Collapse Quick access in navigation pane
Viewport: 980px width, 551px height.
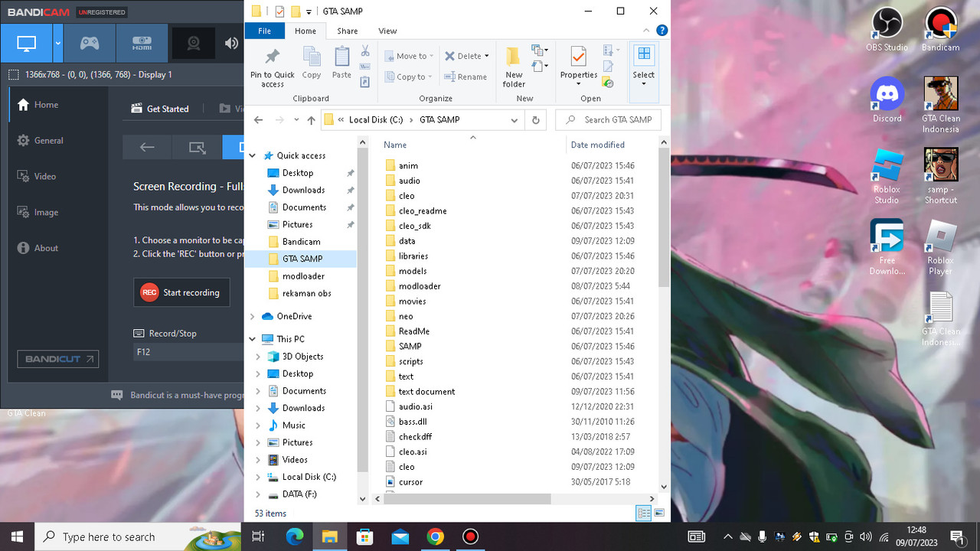[253, 155]
